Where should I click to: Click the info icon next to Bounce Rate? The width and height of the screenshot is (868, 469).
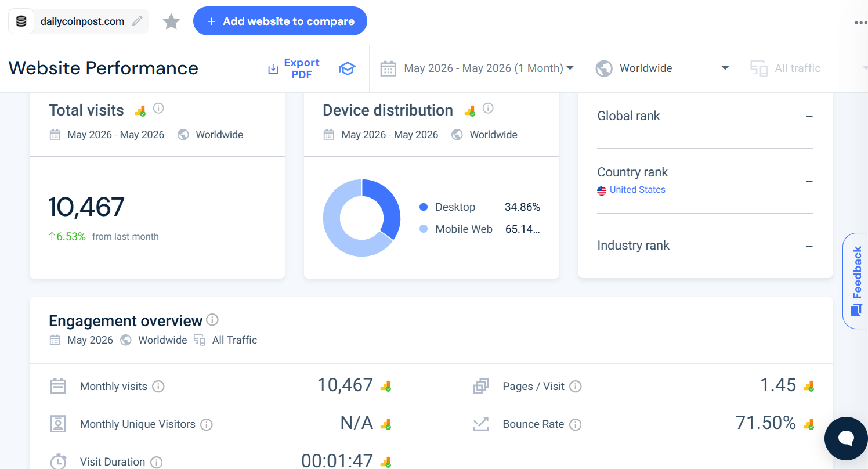pyautogui.click(x=576, y=425)
